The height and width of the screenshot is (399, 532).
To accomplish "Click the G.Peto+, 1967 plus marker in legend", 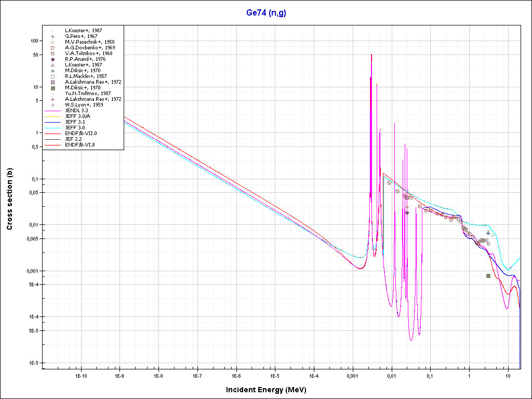I will coord(53,36).
